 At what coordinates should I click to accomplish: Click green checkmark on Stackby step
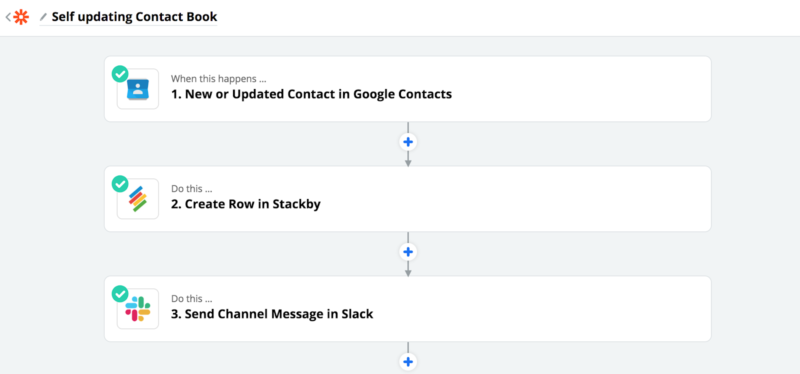(120, 184)
